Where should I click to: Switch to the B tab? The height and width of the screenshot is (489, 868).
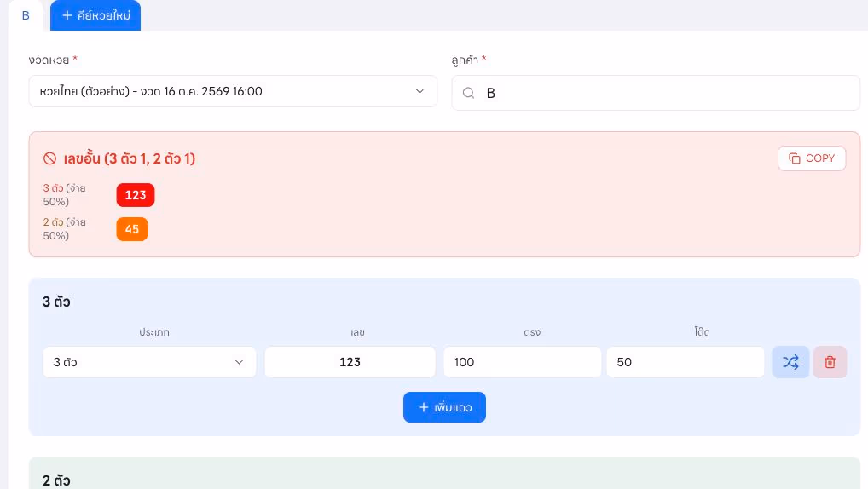[26, 15]
